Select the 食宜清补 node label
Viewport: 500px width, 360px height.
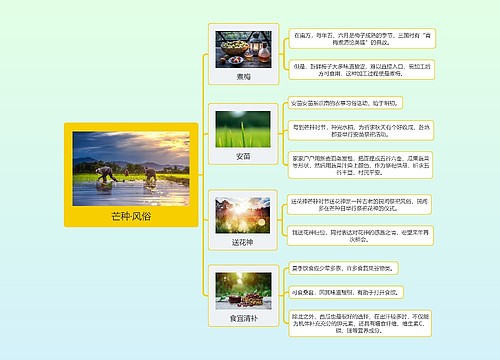[244, 318]
